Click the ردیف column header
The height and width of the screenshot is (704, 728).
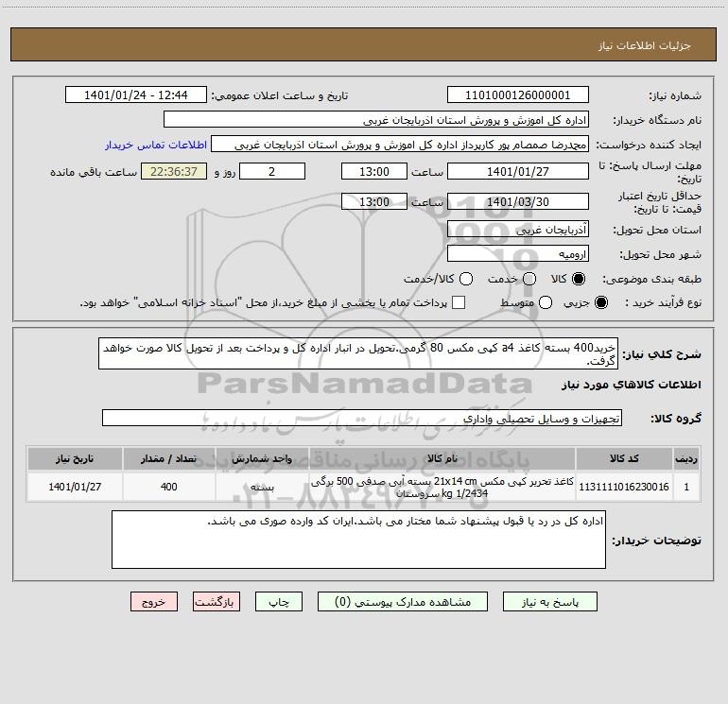pos(686,458)
